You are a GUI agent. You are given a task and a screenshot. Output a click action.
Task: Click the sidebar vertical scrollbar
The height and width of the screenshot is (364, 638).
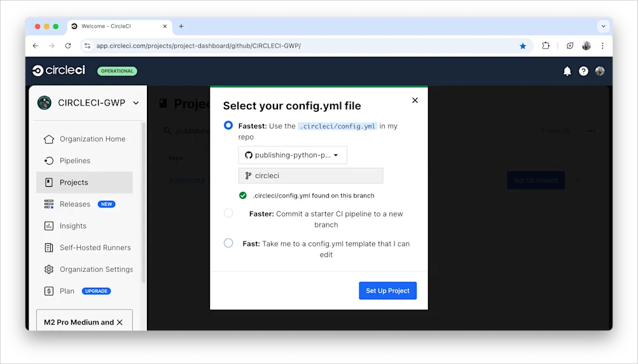click(143, 203)
